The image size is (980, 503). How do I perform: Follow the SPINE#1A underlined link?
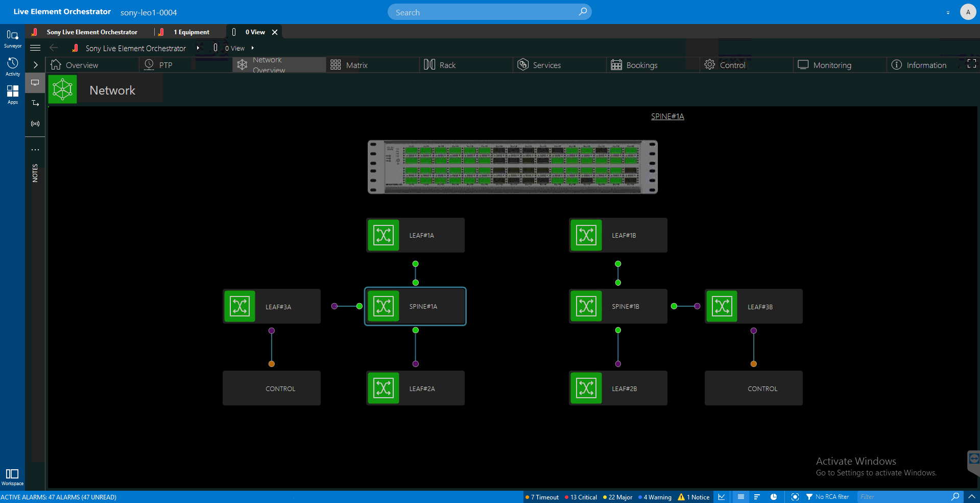click(667, 117)
